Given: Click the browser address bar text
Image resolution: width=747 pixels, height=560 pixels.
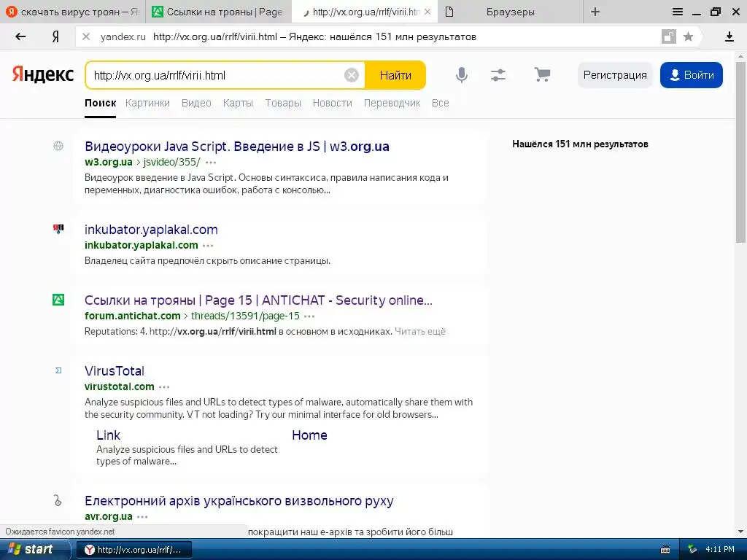Looking at the screenshot, I should pyautogui.click(x=314, y=36).
